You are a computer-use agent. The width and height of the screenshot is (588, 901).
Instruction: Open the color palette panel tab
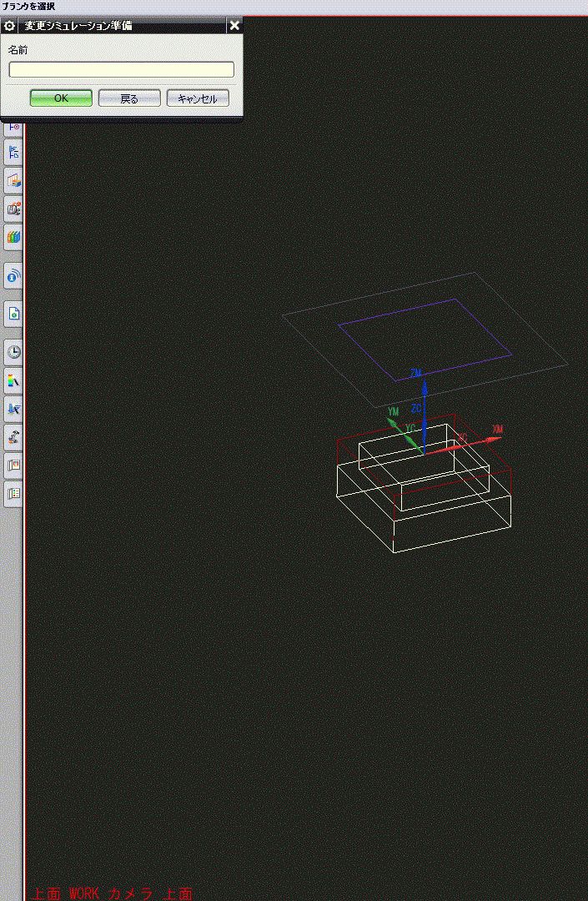pyautogui.click(x=13, y=465)
